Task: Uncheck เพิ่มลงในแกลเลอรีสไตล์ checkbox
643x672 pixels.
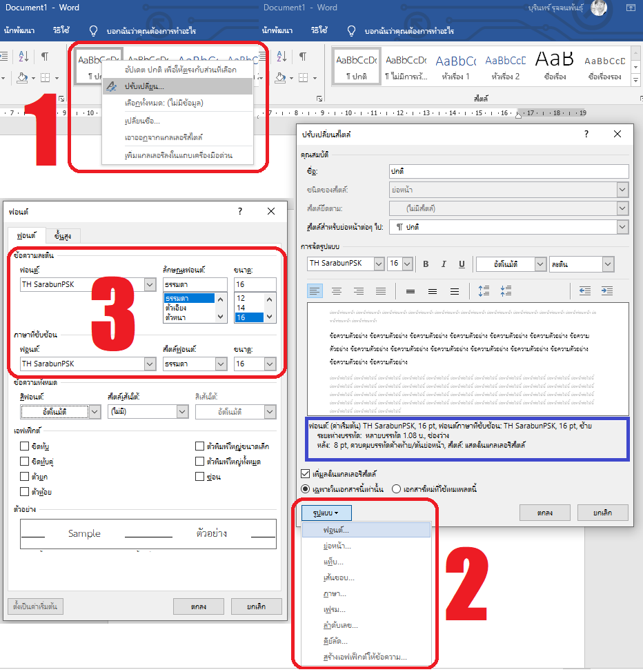Action: coord(306,474)
